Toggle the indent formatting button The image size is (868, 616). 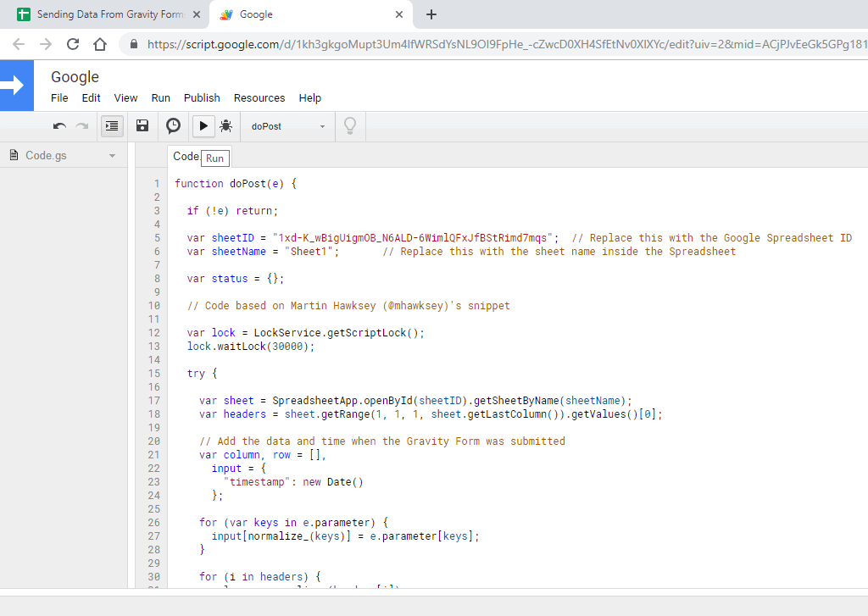(x=112, y=126)
